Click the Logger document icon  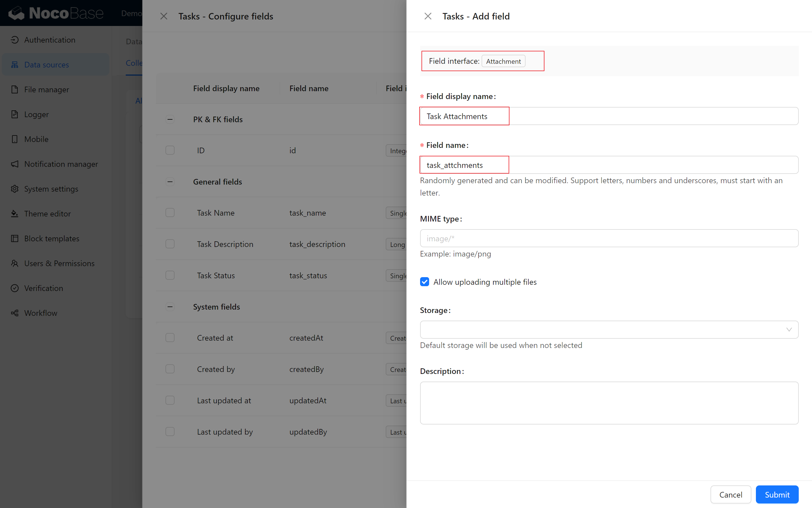tap(14, 114)
